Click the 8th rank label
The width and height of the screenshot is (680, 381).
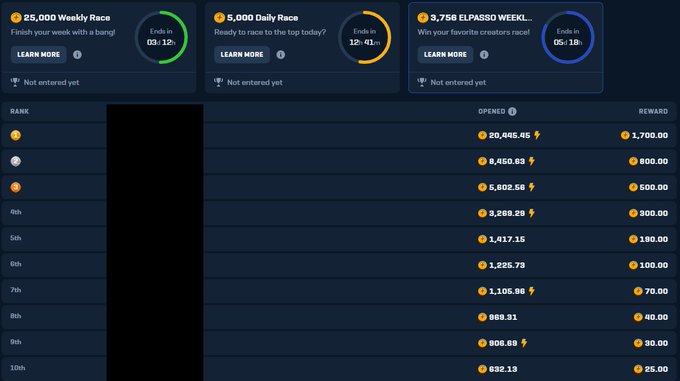click(16, 316)
